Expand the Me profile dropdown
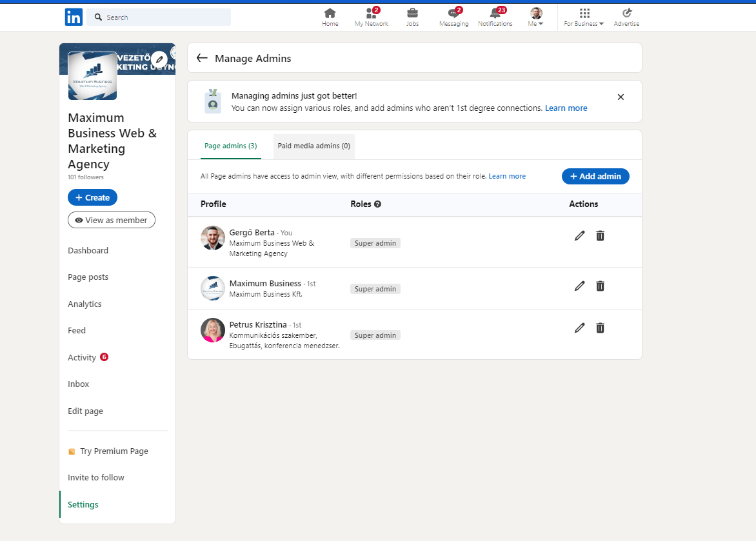This screenshot has height=541, width=756. click(x=535, y=17)
